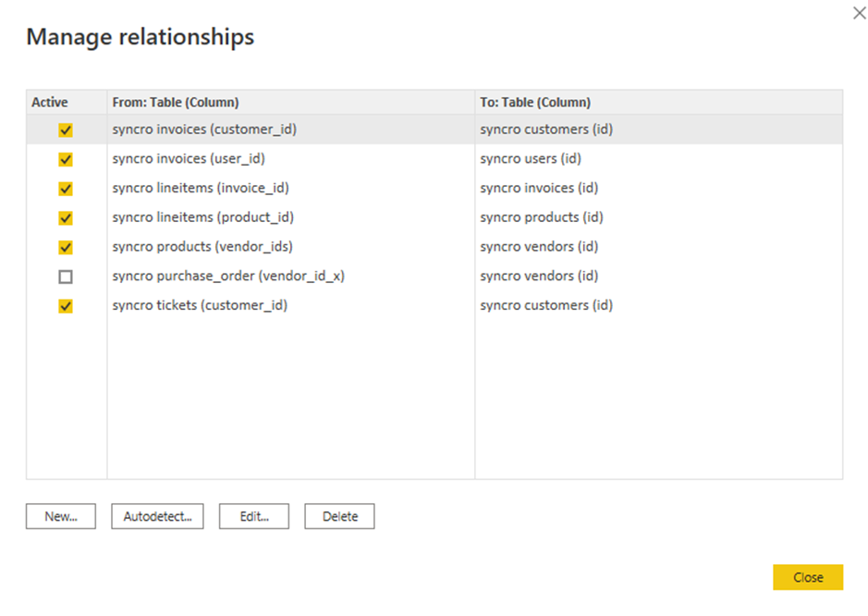Select the syncro purchase_order (vendor_id_x) row
Viewport: 868px width, 616px height.
(x=434, y=277)
